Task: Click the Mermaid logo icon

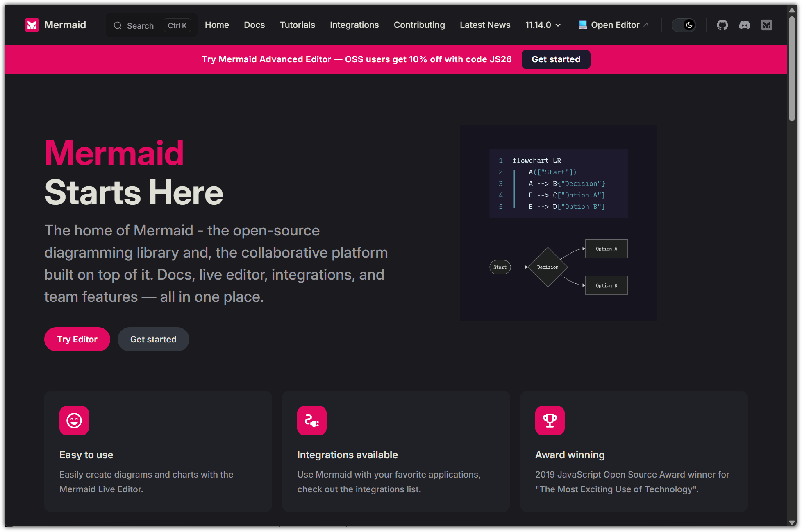Action: coord(32,25)
